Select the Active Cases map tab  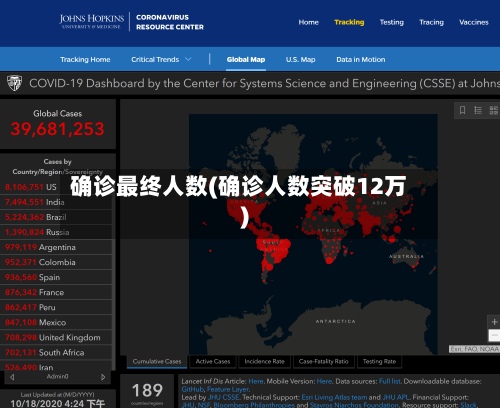point(213,361)
